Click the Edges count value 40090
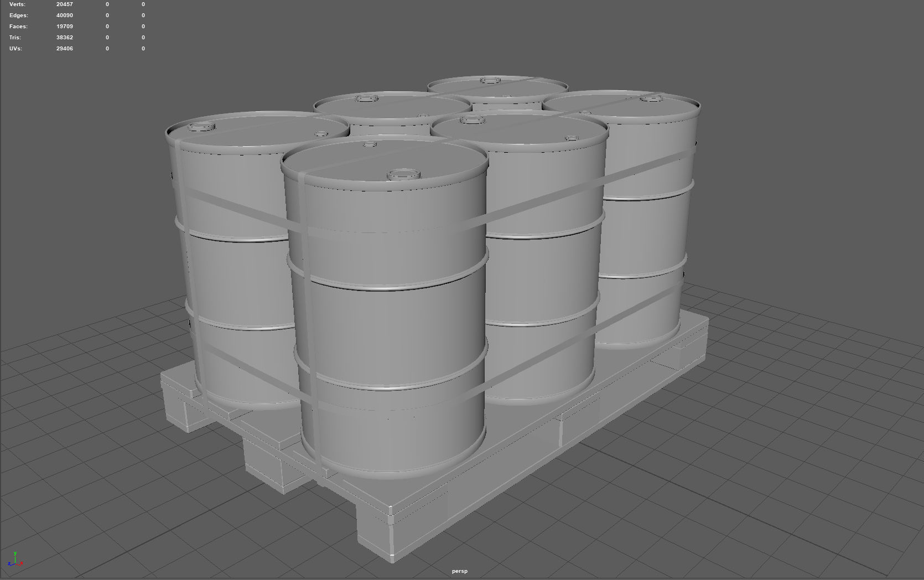924x580 pixels. coord(65,15)
